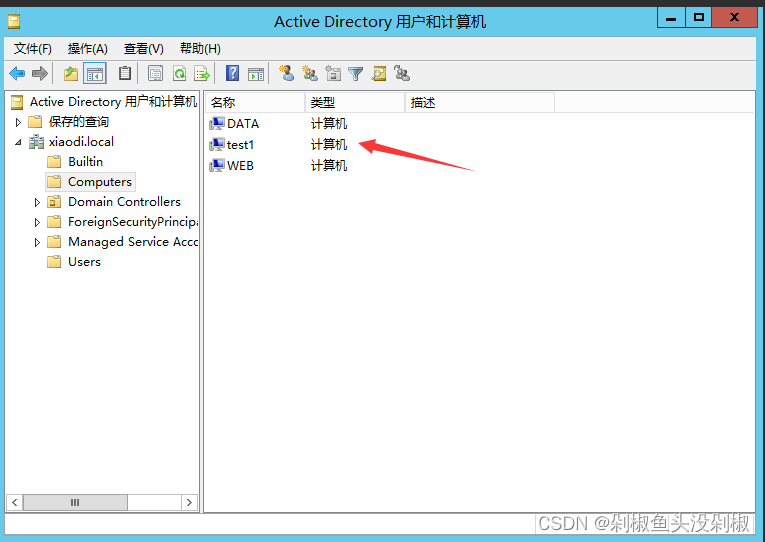Open the 操作(A) menu

(x=88, y=49)
